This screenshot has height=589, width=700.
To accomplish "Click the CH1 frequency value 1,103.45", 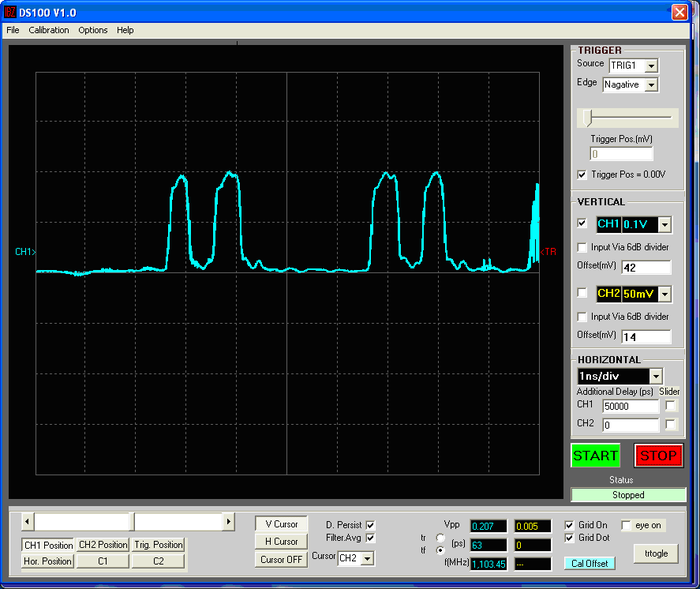I will point(488,564).
